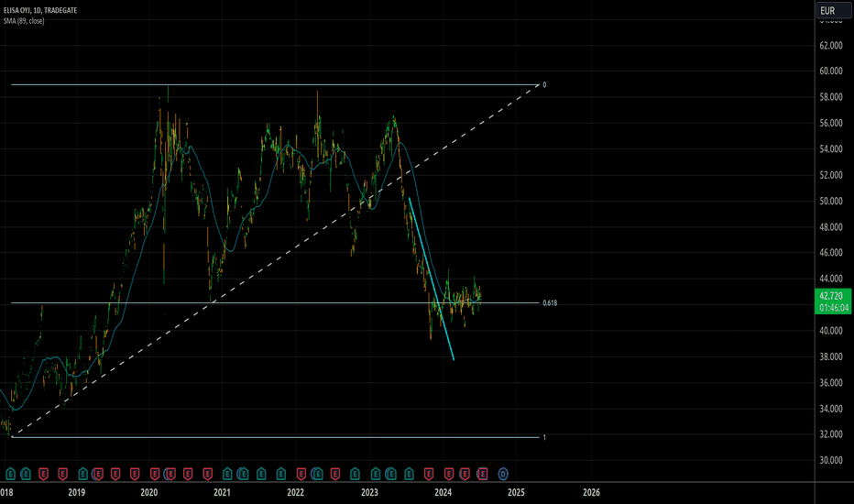The width and height of the screenshot is (854, 504).
Task: Click the 40.000 price axis label
Action: [831, 330]
